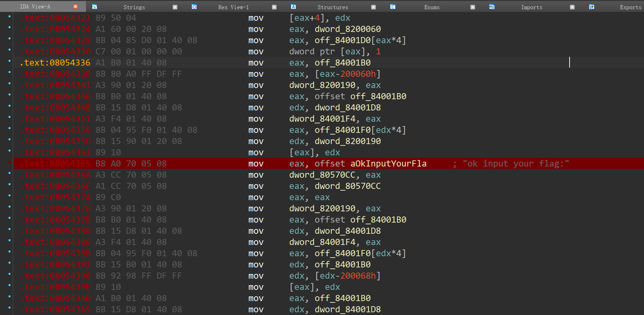Close the Strings tab
Viewport: 644px width, 315px height.
pyautogui.click(x=175, y=7)
